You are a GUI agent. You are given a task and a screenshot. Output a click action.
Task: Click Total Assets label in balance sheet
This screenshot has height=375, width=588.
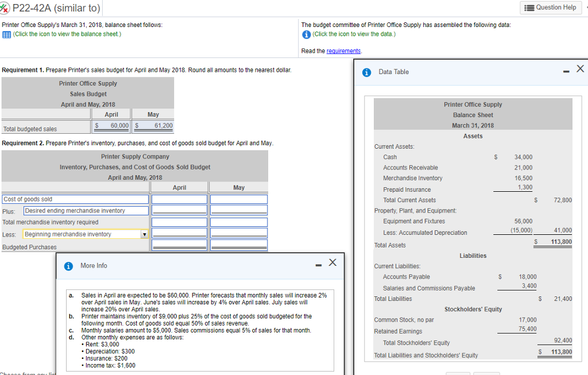tap(390, 245)
